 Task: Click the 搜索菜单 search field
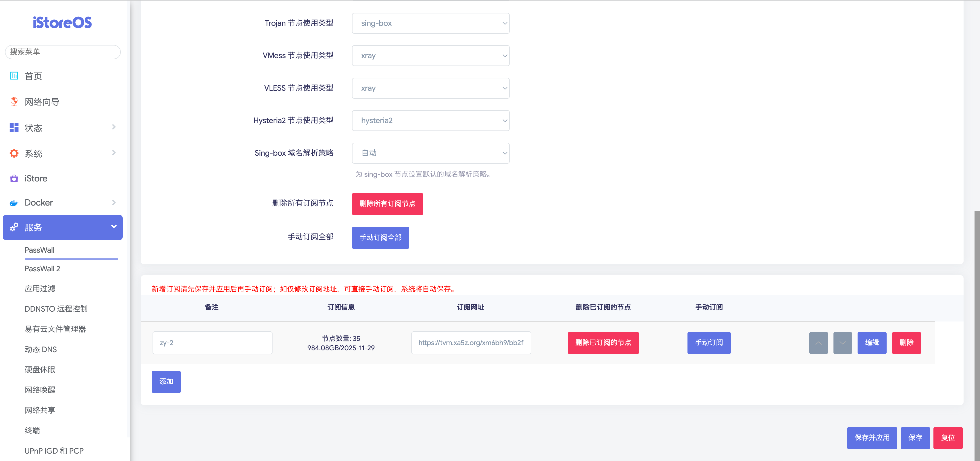tap(63, 52)
